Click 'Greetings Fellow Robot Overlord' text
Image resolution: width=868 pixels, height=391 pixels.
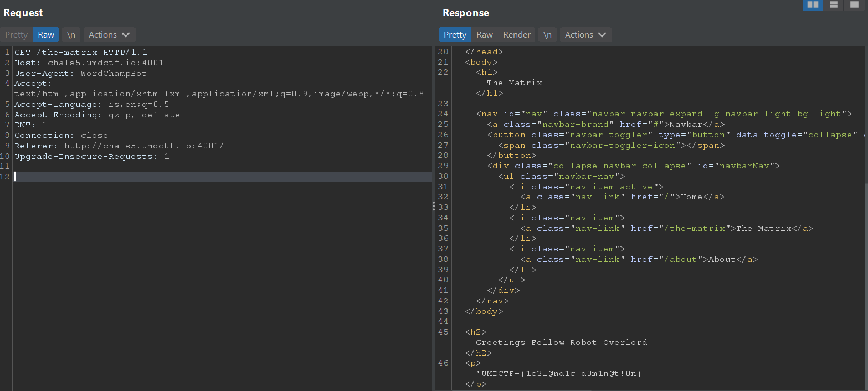click(562, 342)
